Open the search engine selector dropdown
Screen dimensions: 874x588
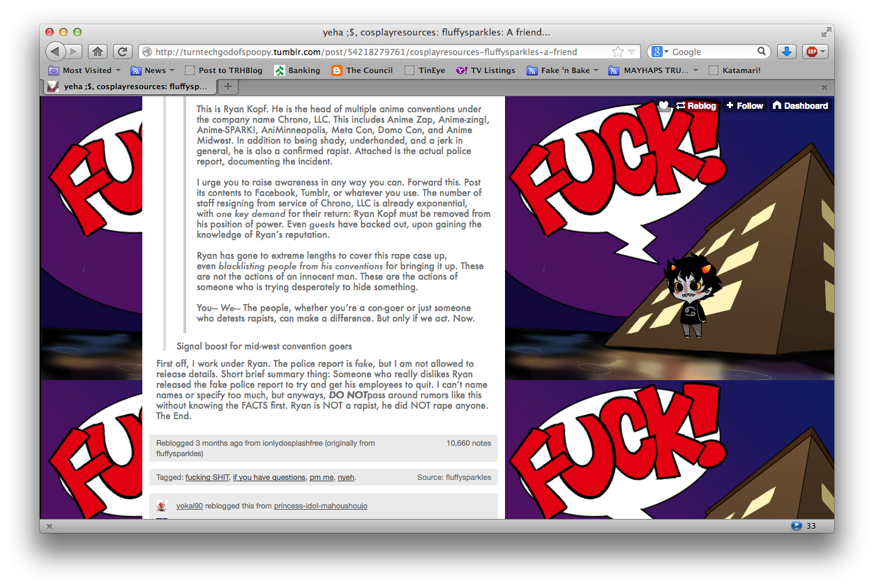[x=660, y=52]
